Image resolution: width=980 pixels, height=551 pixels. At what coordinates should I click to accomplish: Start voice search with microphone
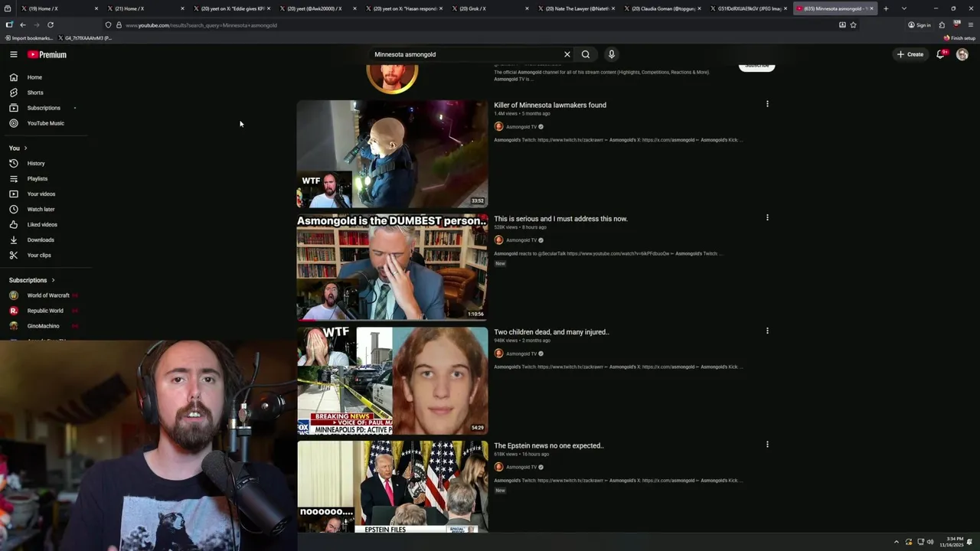611,54
